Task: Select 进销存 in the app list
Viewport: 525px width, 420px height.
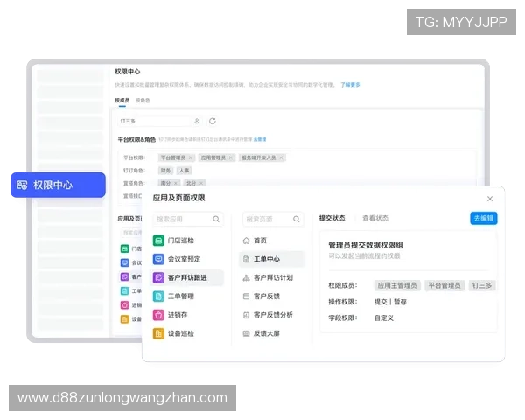Action: pos(187,315)
